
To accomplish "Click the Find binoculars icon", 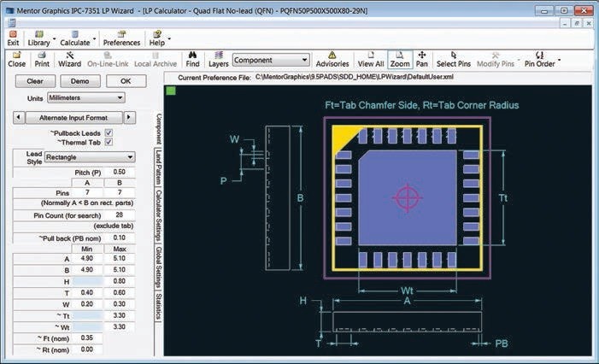I will pos(192,60).
